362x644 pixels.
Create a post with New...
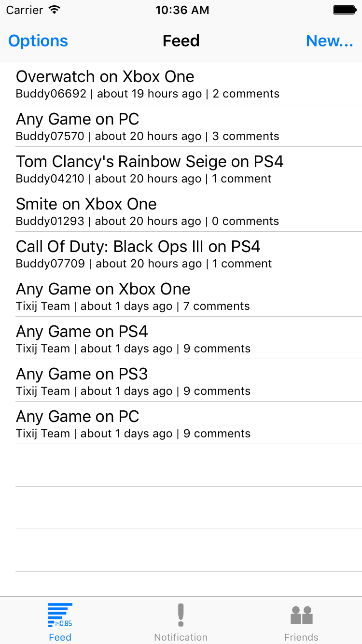(x=330, y=41)
